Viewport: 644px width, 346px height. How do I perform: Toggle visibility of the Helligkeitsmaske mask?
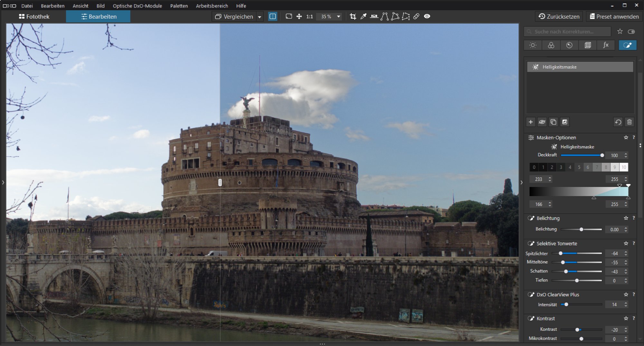point(542,122)
